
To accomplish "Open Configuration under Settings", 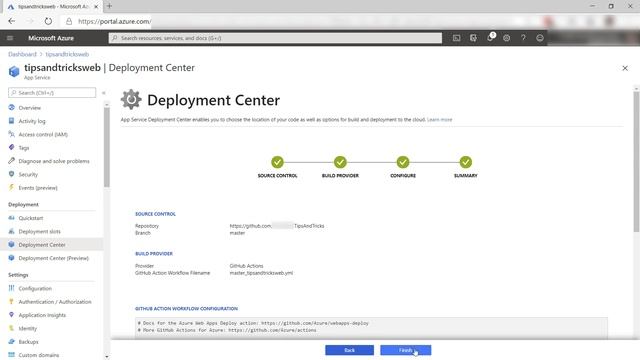I will tap(35, 289).
